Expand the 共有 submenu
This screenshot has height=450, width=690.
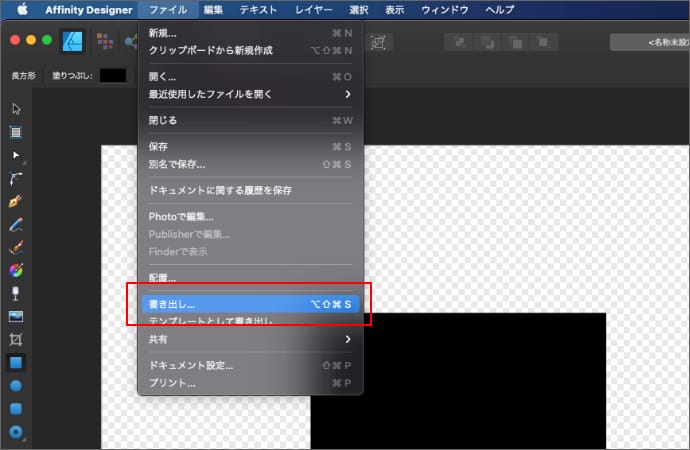pyautogui.click(x=250, y=339)
